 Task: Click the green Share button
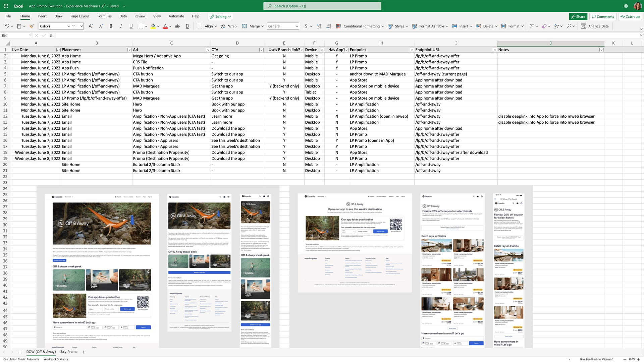point(578,16)
